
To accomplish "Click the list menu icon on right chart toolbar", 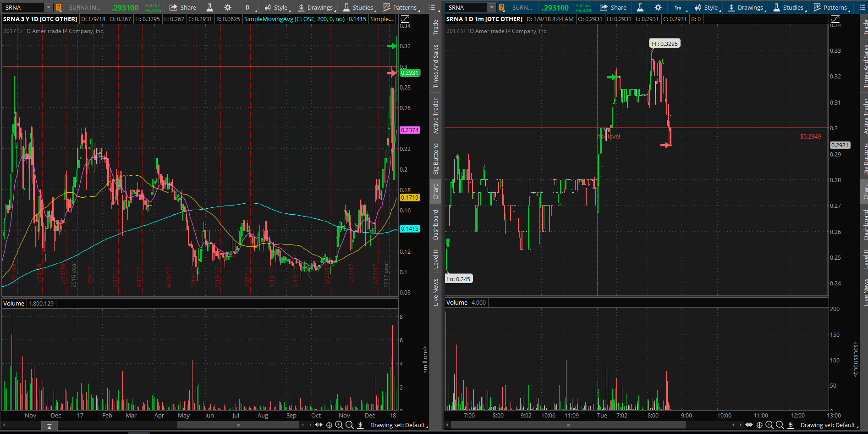I will tap(862, 7).
